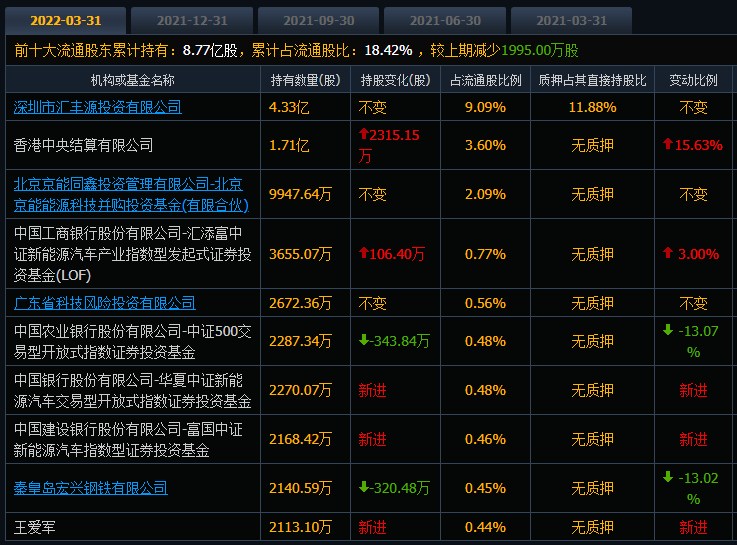Select the -320.48万 decrease cell

(394, 489)
